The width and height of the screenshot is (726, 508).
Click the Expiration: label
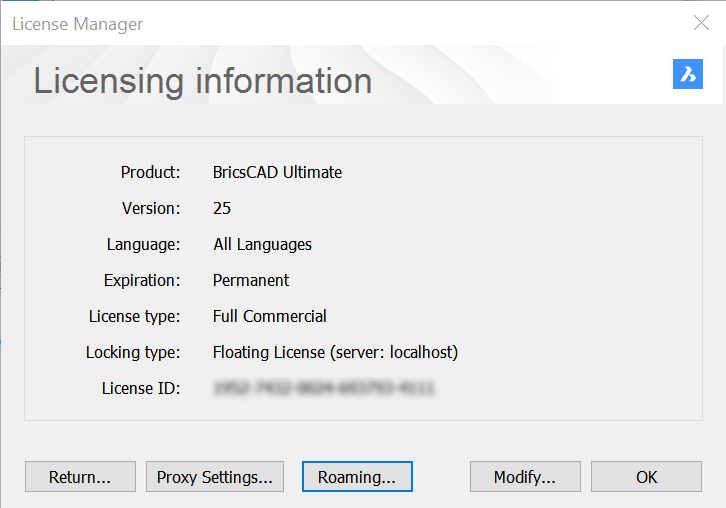click(142, 280)
